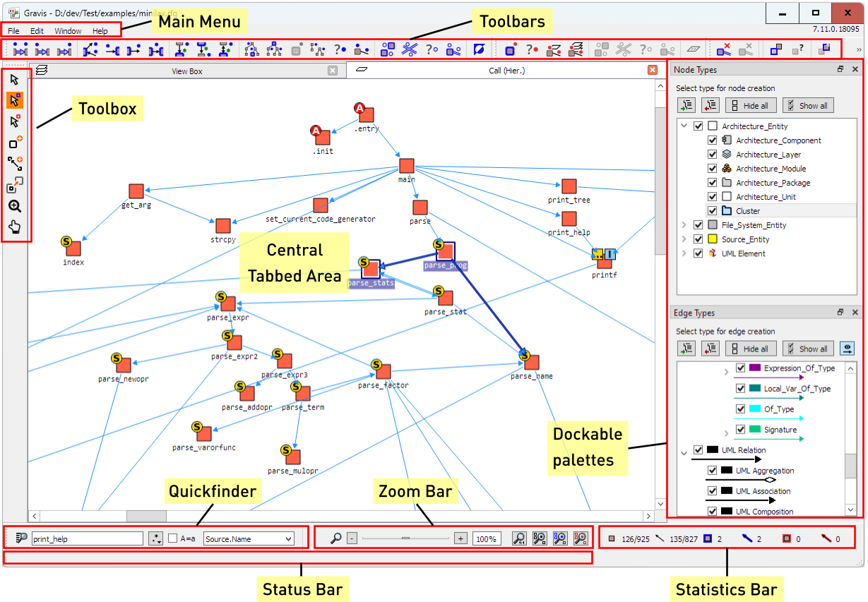Click Hide all in Node Types
The image size is (868, 602).
point(751,105)
